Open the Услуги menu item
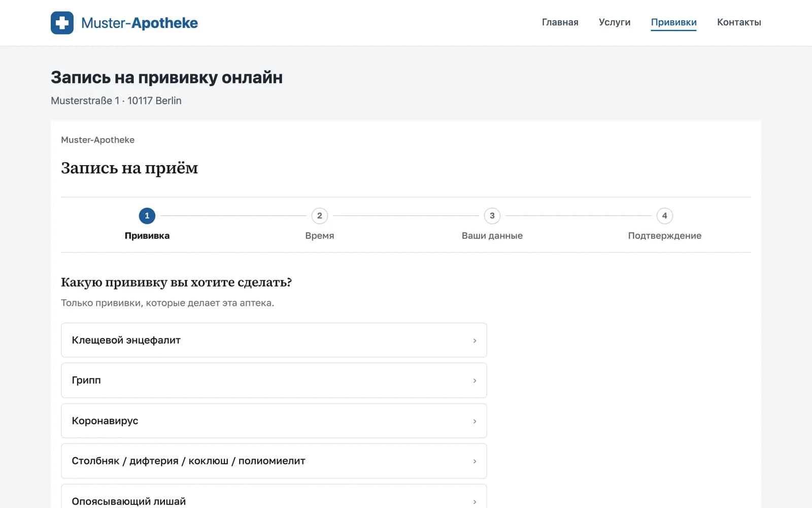This screenshot has width=812, height=508. coord(615,22)
